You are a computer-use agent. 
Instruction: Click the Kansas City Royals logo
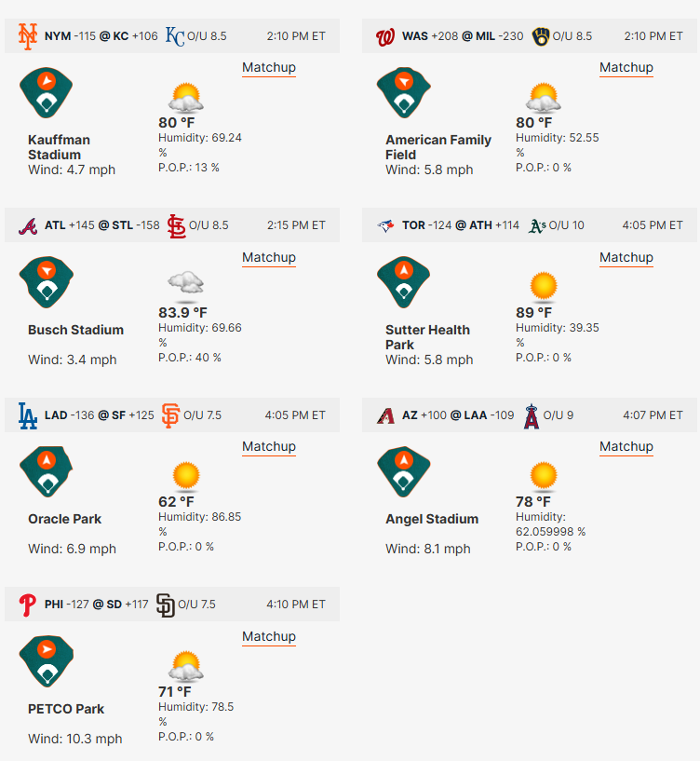click(175, 36)
